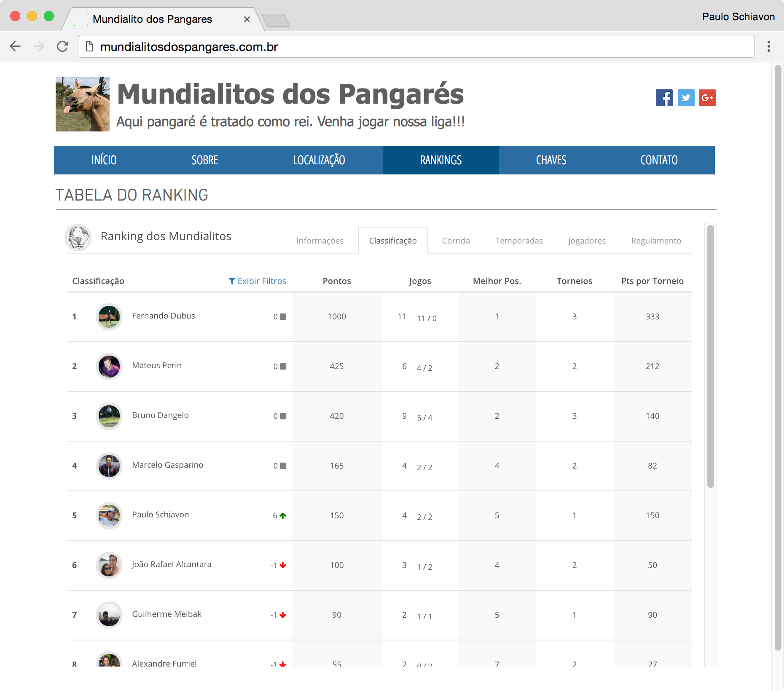
Task: Click Bruno Dangelo avatar
Action: coord(109,416)
